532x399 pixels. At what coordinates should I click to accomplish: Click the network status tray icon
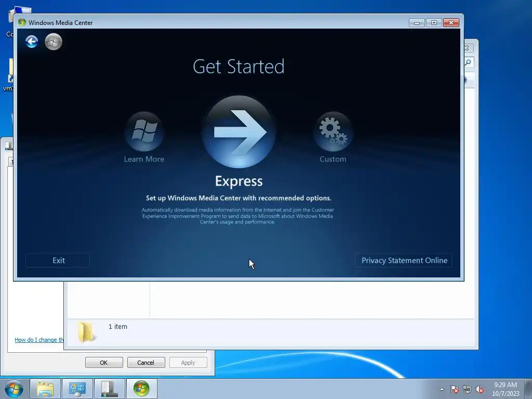coord(467,389)
